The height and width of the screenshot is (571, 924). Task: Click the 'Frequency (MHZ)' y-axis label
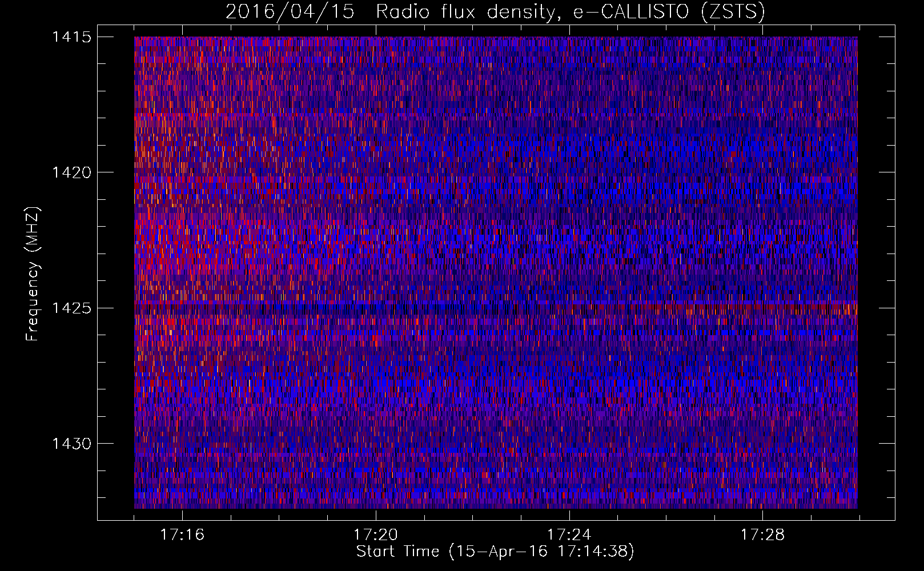click(33, 274)
